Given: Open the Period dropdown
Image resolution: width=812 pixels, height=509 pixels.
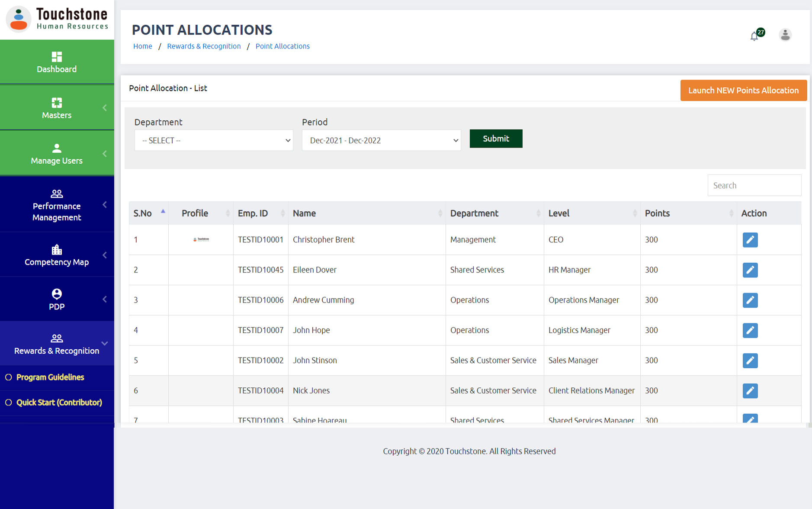Looking at the screenshot, I should point(381,141).
